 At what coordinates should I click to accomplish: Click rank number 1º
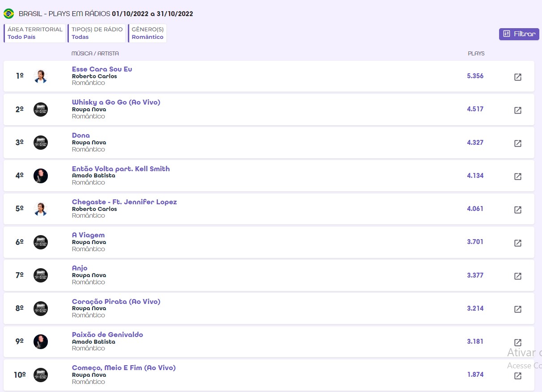(x=20, y=76)
